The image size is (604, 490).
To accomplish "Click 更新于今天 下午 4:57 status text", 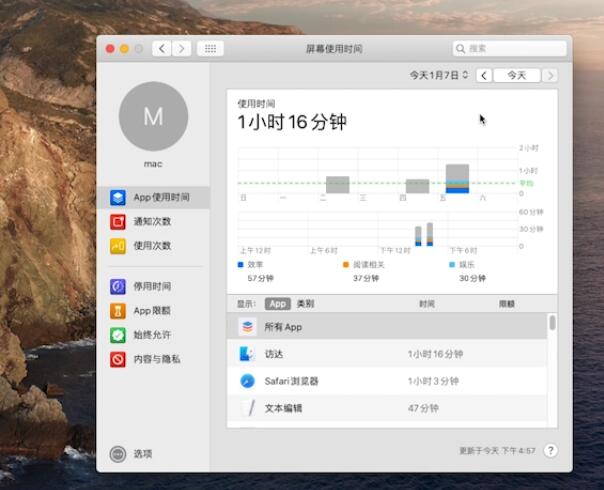I will click(497, 451).
